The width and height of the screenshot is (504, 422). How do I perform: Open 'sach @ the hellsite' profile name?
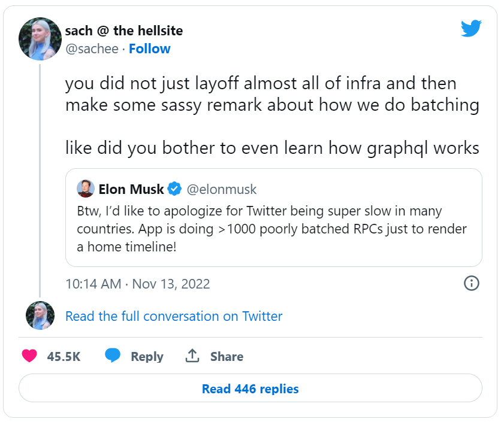123,31
